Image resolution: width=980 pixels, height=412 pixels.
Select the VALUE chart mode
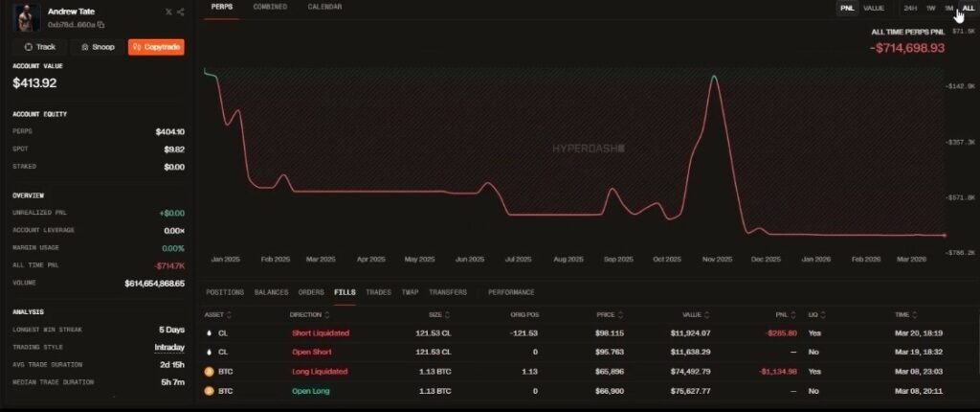pos(873,8)
